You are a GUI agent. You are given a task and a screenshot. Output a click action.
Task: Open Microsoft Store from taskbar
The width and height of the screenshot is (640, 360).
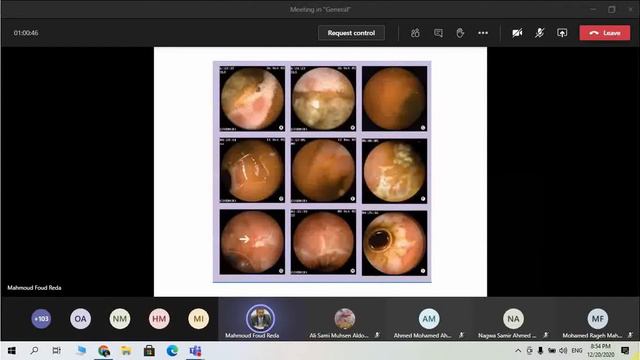pos(149,351)
